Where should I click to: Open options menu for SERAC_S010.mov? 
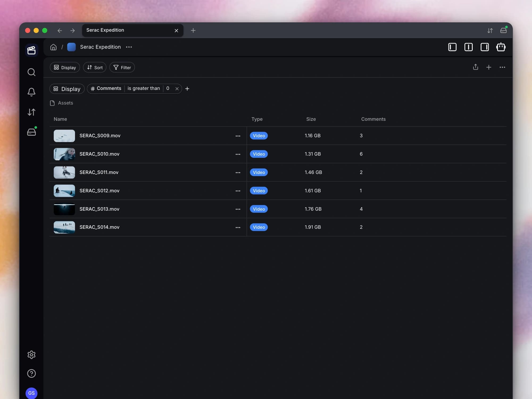tap(238, 154)
